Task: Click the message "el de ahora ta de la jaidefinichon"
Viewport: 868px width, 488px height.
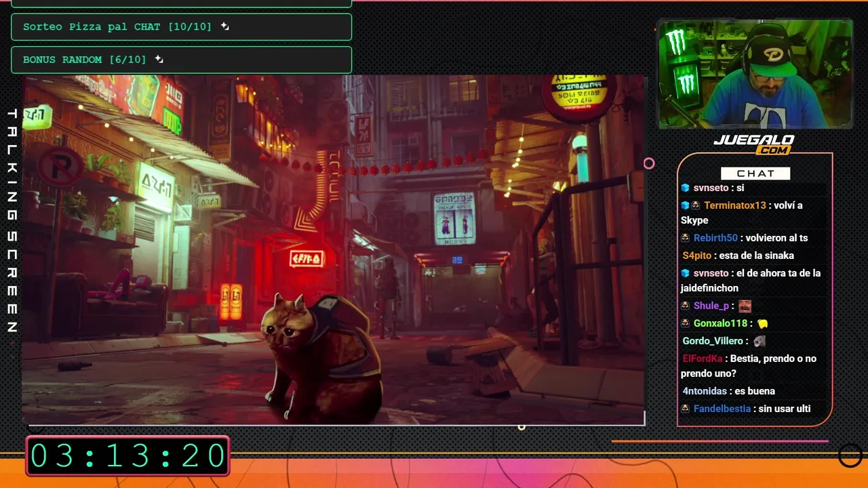Action: coord(751,281)
